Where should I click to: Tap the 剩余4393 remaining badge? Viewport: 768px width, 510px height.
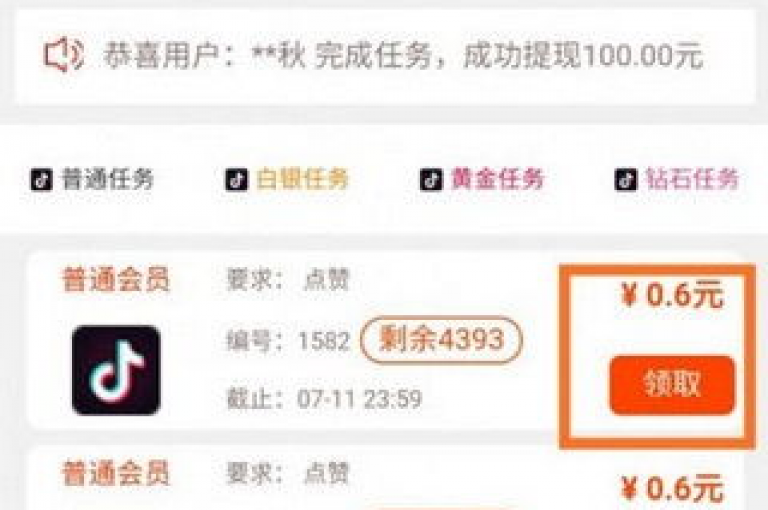click(x=441, y=340)
